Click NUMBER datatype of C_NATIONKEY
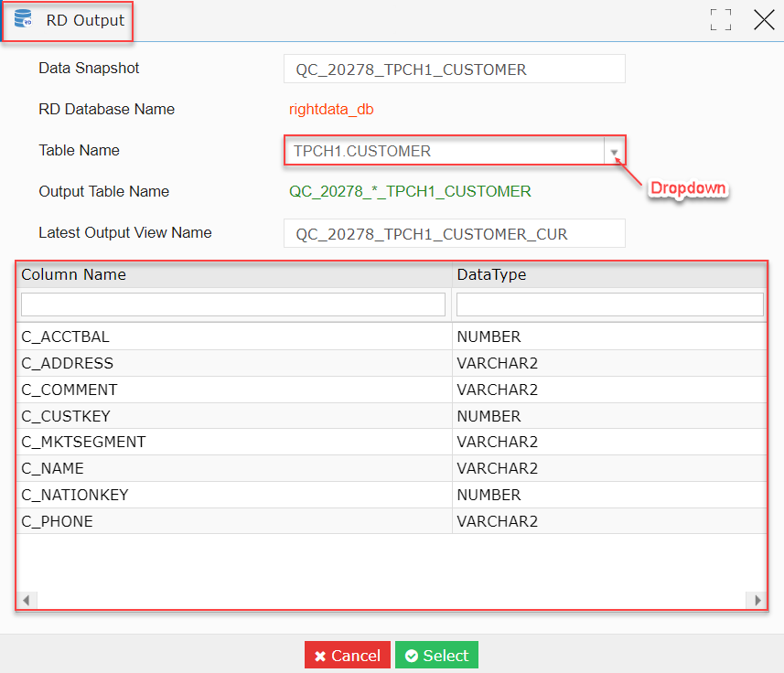The image size is (784, 673). pos(489,495)
